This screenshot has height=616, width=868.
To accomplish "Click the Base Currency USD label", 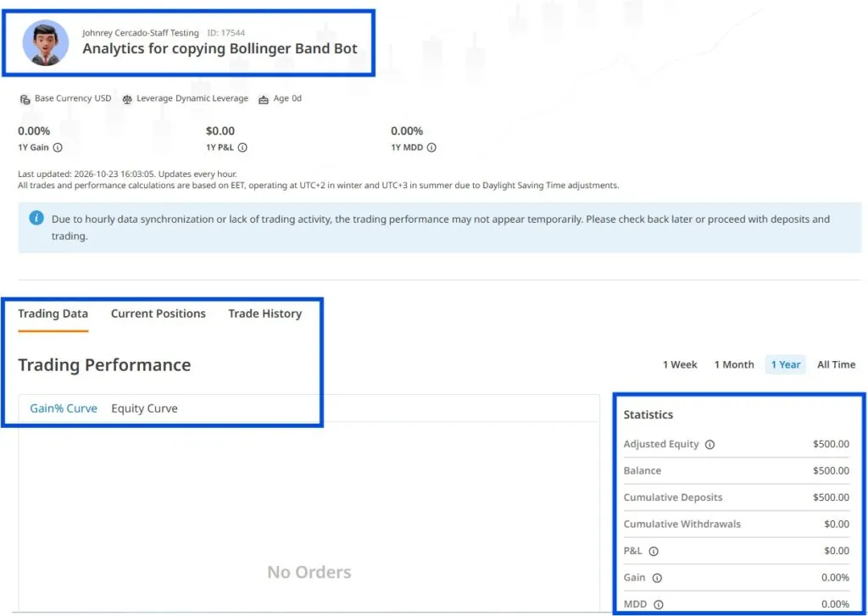I will 73,98.
